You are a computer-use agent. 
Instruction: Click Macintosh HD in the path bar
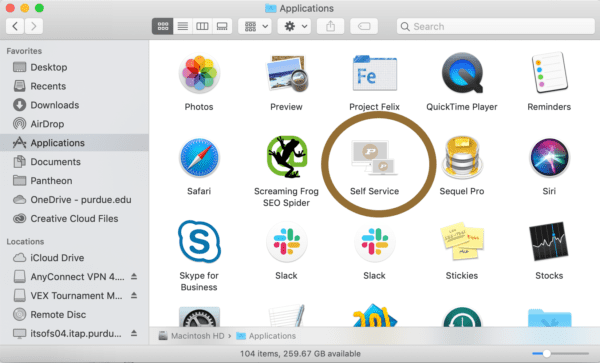click(x=192, y=336)
